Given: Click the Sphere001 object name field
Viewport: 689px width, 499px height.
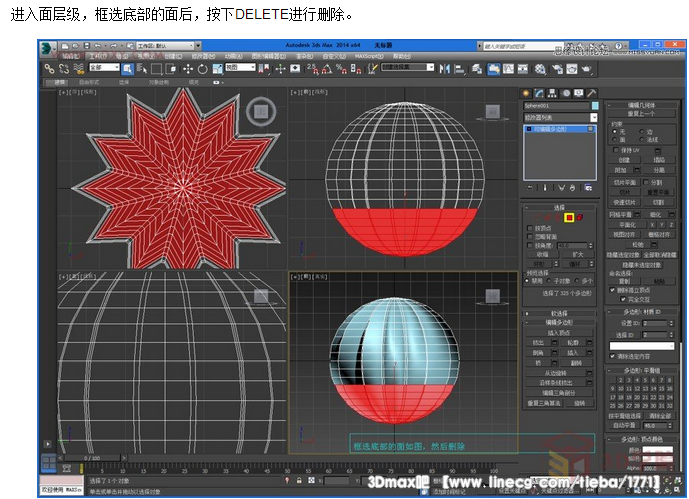Looking at the screenshot, I should point(556,105).
